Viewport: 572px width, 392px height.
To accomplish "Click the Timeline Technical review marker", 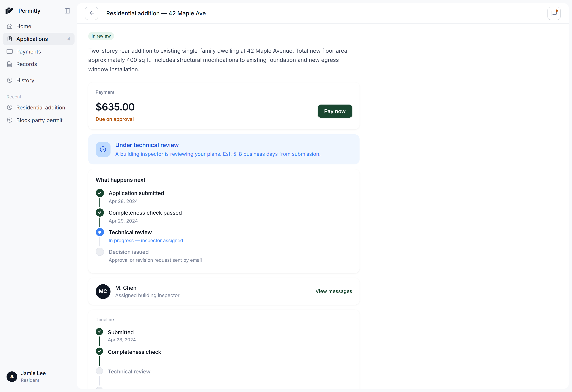I will point(99,371).
